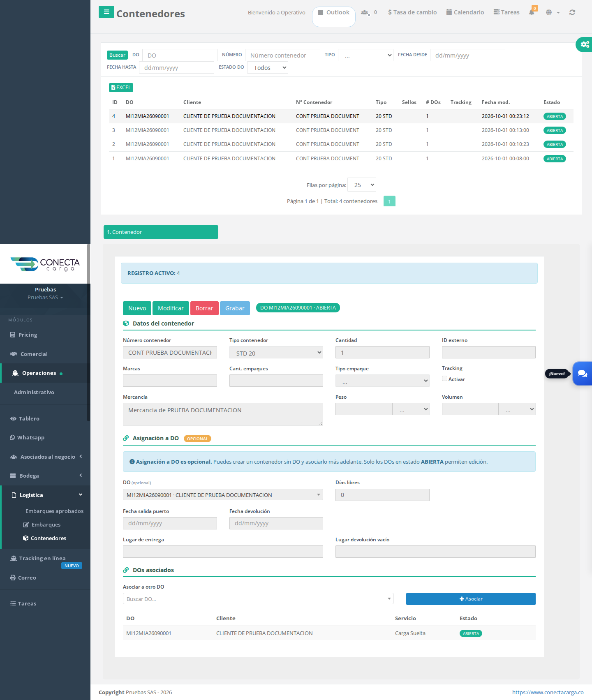
Task: Click the Correo printer icon
Action: coord(13,578)
